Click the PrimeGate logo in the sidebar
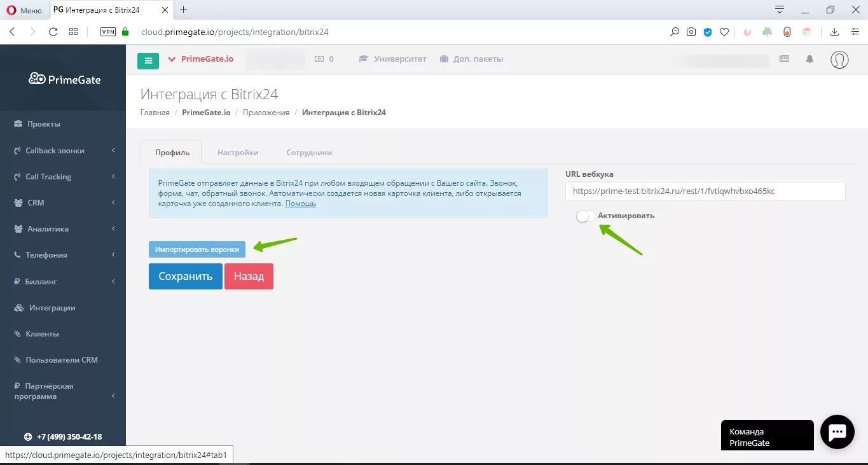This screenshot has height=465, width=868. pyautogui.click(x=65, y=79)
